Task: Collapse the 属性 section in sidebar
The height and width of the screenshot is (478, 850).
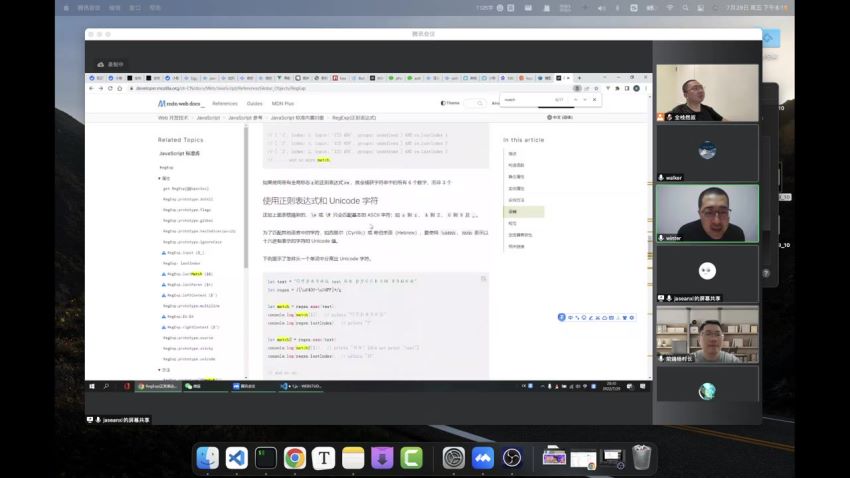Action: [x=165, y=178]
